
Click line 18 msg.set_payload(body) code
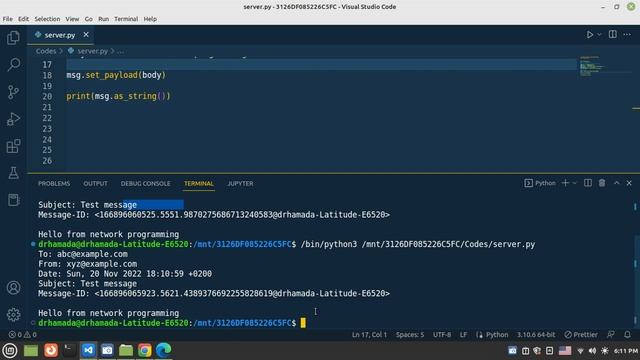click(116, 75)
